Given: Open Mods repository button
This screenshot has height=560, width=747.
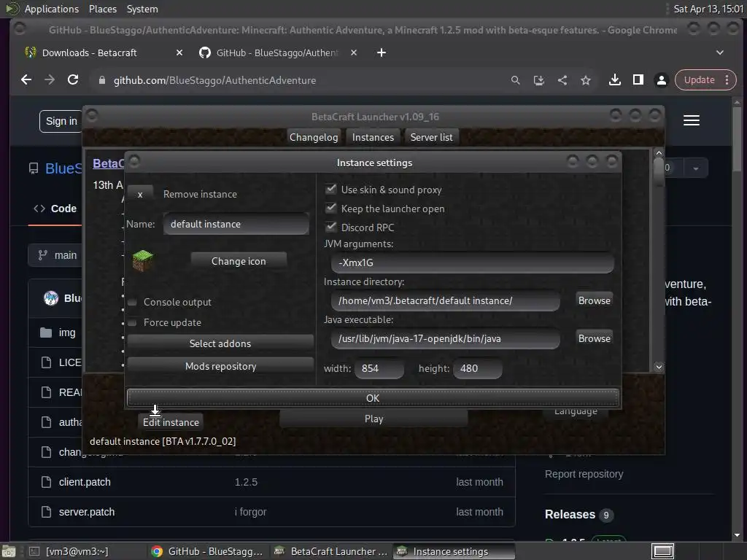Looking at the screenshot, I should coord(220,366).
